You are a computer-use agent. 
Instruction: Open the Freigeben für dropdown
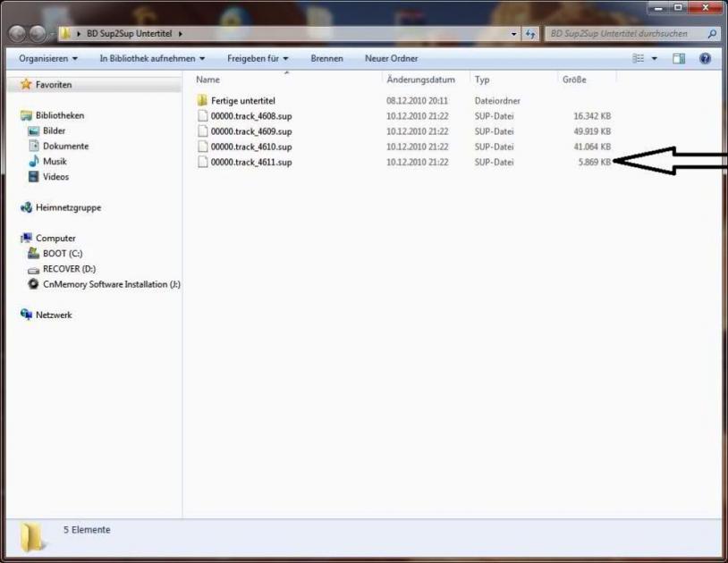tap(258, 58)
